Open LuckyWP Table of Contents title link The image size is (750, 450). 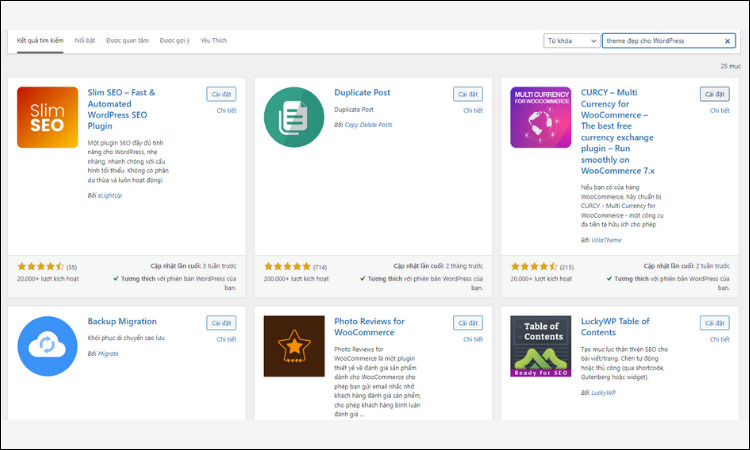(615, 327)
